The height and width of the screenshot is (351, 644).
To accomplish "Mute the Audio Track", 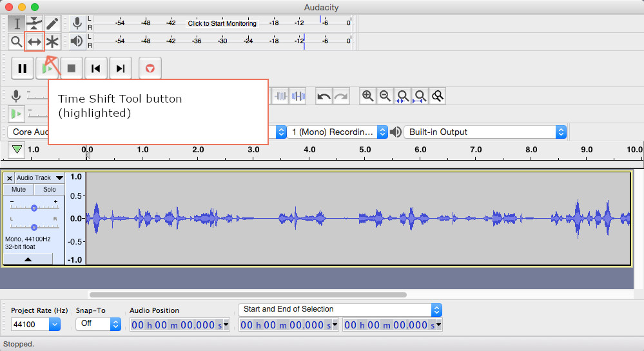I will pyautogui.click(x=19, y=190).
